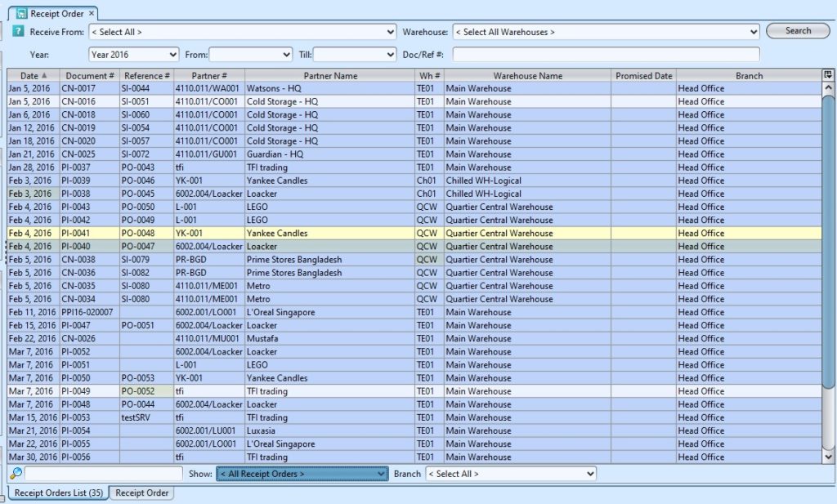Sort by the Date column header

click(33, 76)
